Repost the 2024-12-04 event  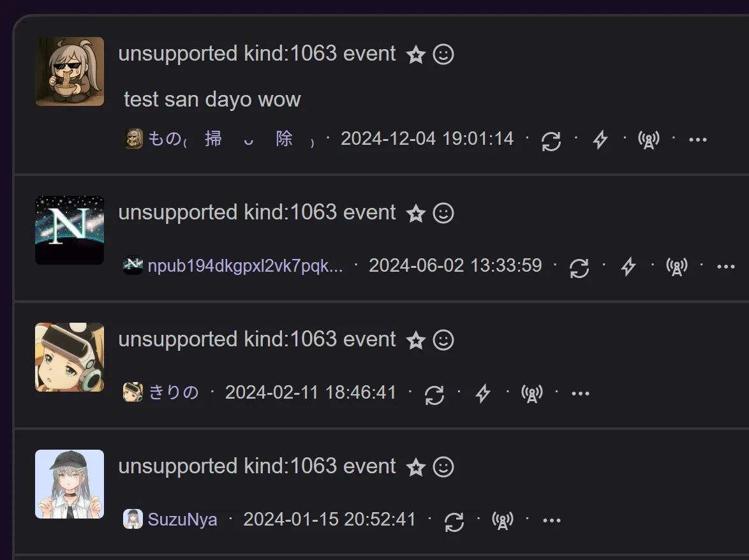point(551,140)
